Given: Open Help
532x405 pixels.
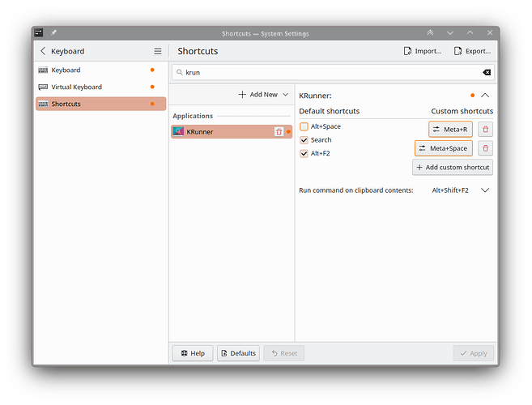Looking at the screenshot, I should (193, 353).
